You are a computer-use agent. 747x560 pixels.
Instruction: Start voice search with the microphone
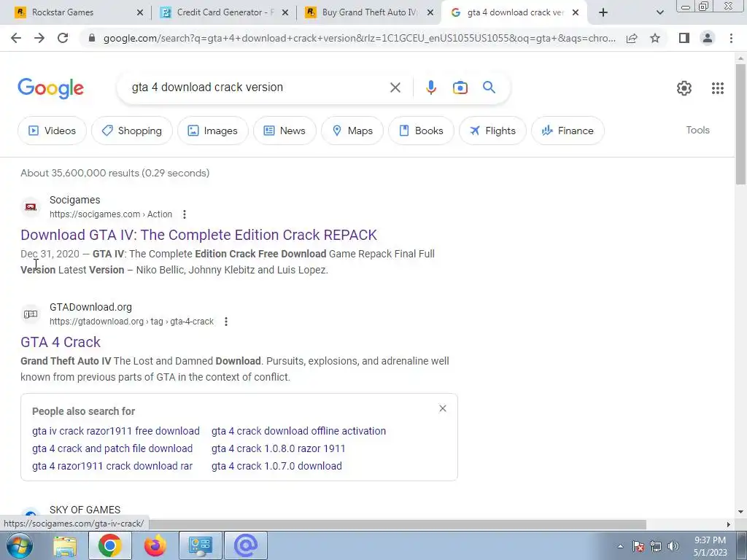pos(430,87)
